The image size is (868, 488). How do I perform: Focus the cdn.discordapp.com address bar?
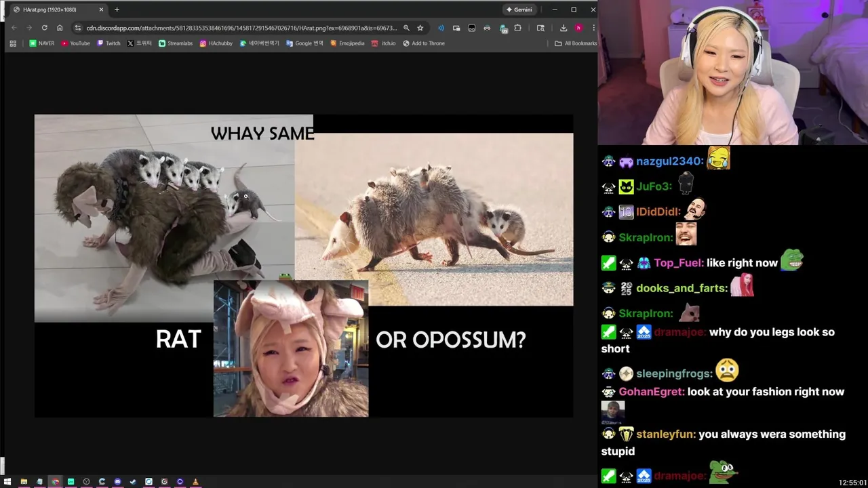(x=241, y=28)
